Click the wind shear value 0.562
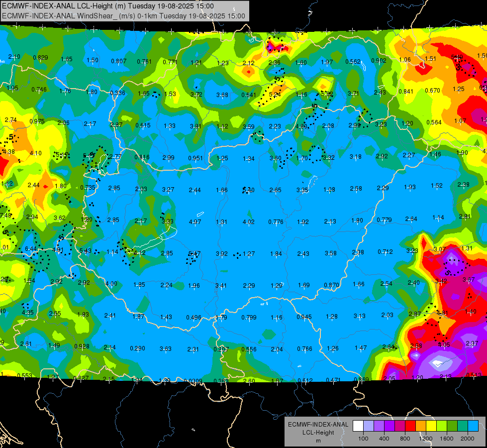The width and height of the screenshot is (487, 448). (353, 62)
